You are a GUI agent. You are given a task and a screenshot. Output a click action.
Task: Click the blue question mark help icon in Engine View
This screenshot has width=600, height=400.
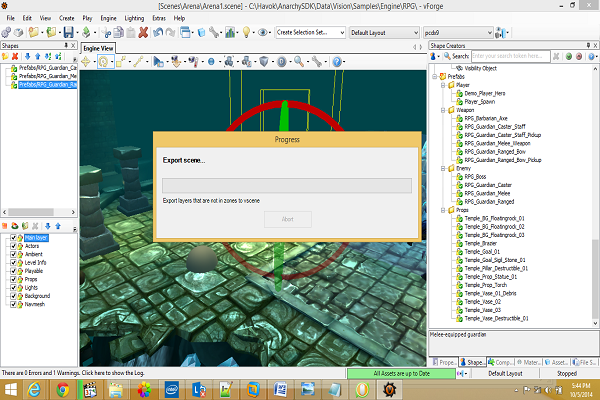(x=337, y=62)
